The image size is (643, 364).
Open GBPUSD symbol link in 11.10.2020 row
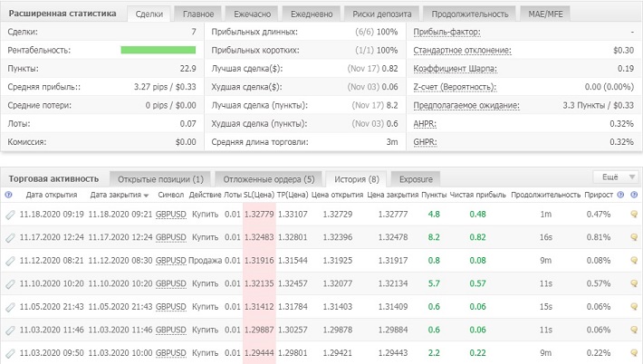coord(170,283)
